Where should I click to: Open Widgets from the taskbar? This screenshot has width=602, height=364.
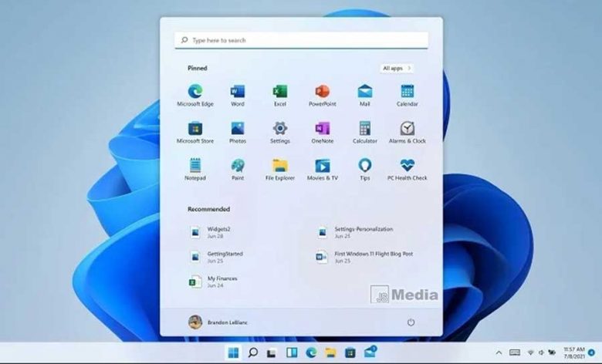tap(292, 352)
